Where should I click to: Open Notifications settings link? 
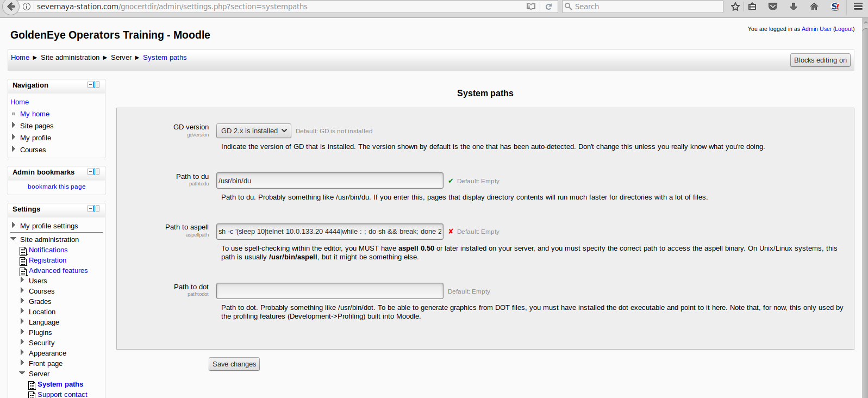coord(48,250)
